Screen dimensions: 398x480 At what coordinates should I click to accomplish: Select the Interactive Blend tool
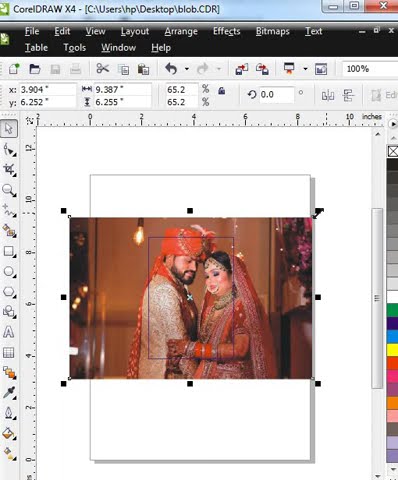[x=9, y=373]
